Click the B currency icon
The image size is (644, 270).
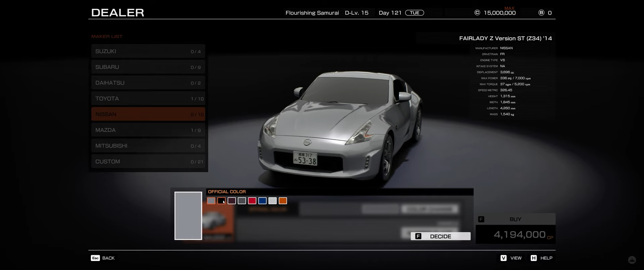click(x=541, y=13)
